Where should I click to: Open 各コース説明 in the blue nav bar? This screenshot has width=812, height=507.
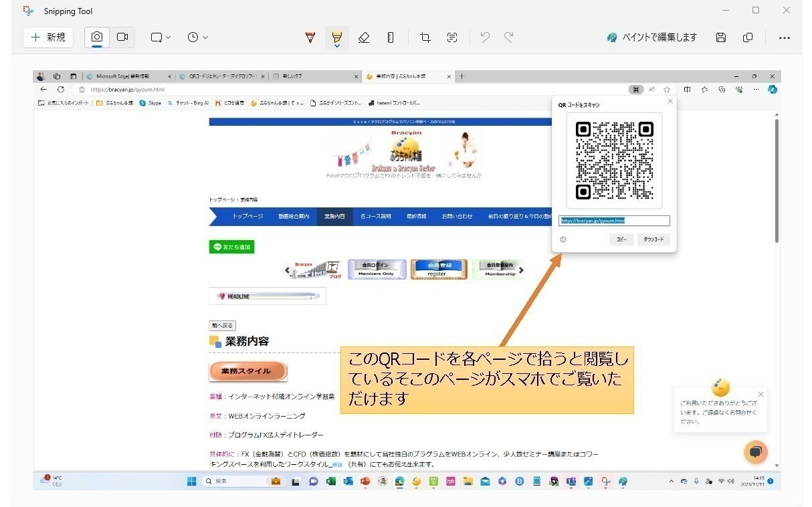pos(376,217)
